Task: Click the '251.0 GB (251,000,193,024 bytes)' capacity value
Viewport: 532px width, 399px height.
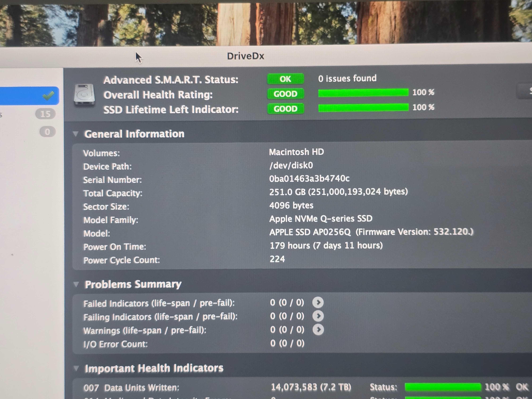Action: coord(338,192)
